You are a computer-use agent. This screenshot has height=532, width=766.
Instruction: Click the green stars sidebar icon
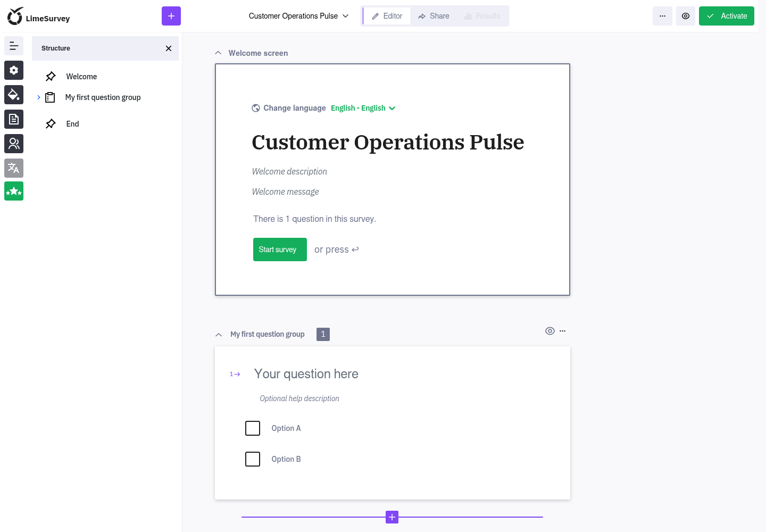click(x=14, y=191)
